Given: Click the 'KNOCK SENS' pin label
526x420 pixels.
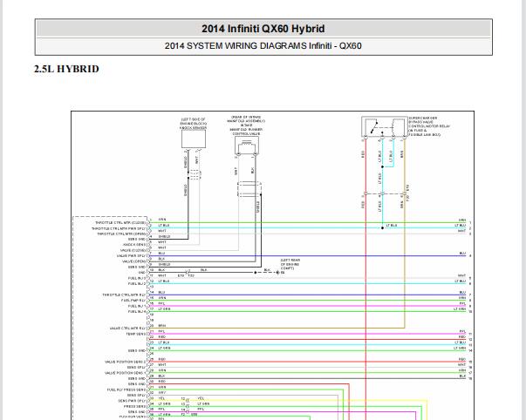Looking at the screenshot, I should pos(134,245).
